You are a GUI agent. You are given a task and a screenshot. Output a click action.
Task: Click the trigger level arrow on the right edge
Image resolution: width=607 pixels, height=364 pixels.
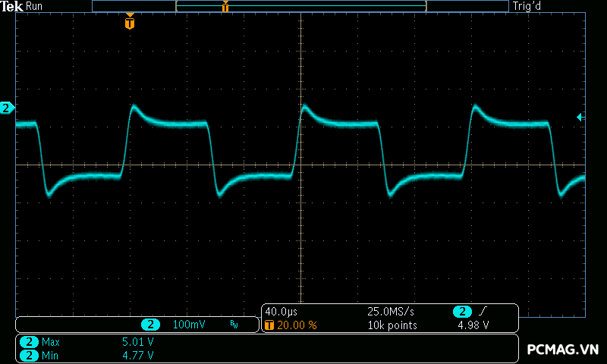coord(580,117)
